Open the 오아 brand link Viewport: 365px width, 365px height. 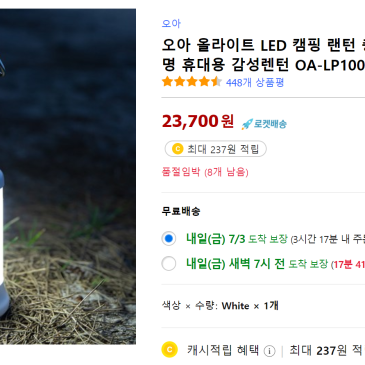tap(171, 24)
